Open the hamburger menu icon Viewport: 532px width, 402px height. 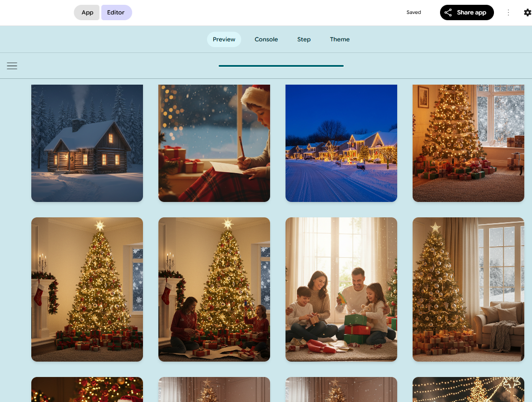point(12,66)
